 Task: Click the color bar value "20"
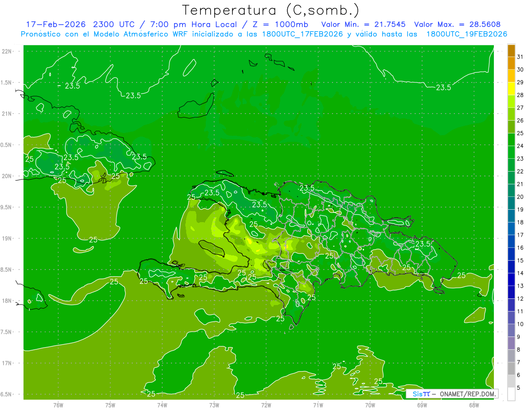[x=520, y=197]
